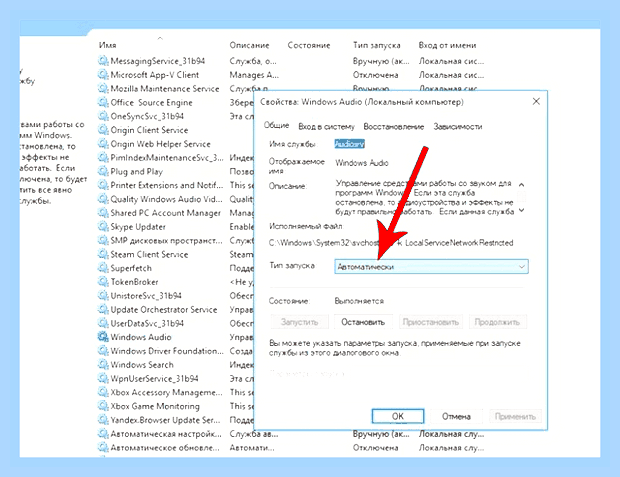This screenshot has width=620, height=477.
Task: Click the Тип запуска column header
Action: pyautogui.click(x=376, y=45)
